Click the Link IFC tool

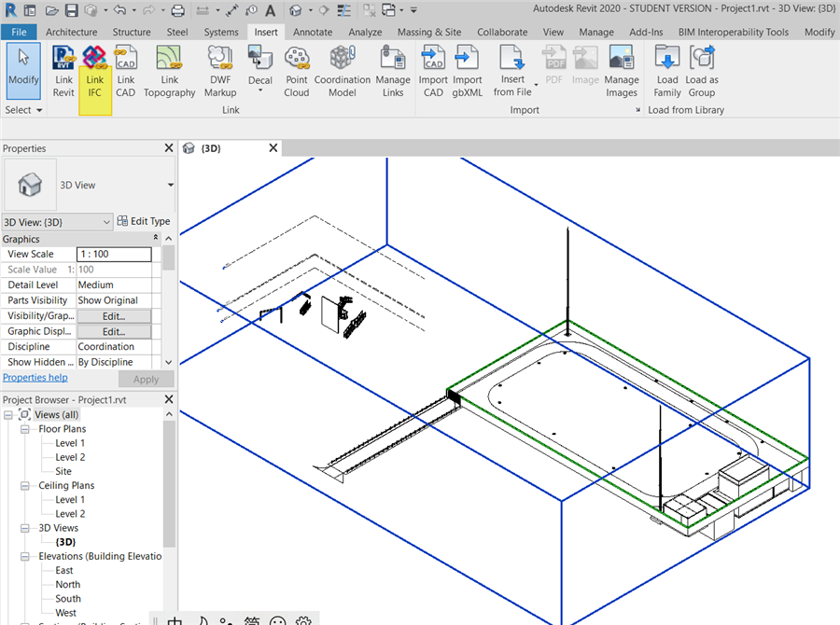click(95, 72)
